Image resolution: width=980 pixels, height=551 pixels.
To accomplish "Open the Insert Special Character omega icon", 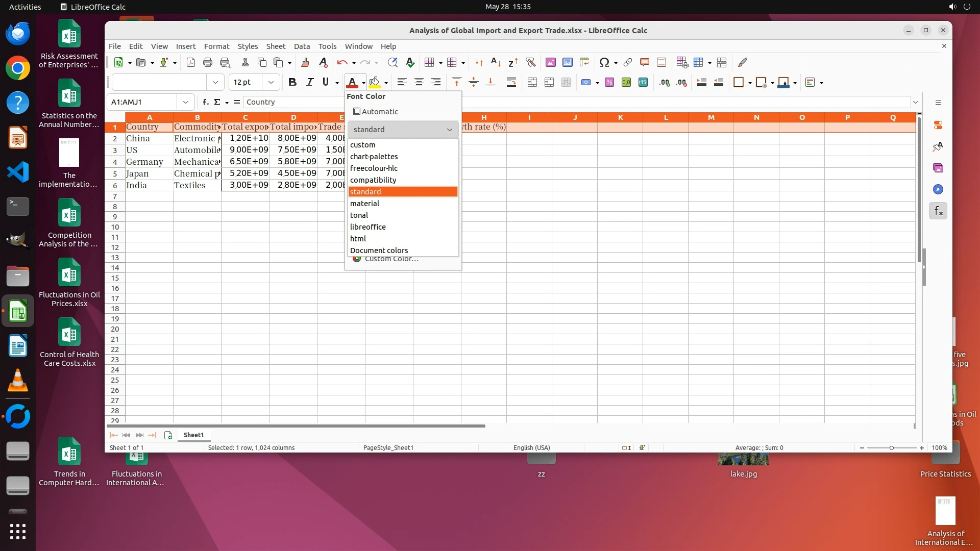I will (604, 62).
